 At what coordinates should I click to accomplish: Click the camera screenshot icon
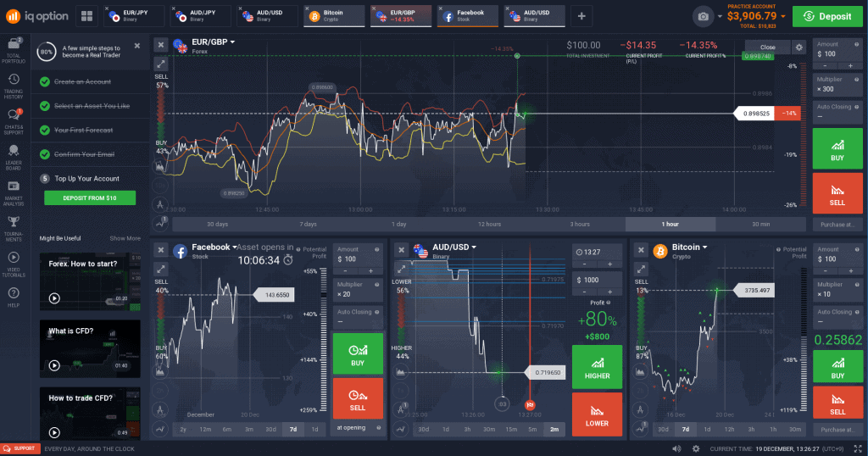click(703, 17)
